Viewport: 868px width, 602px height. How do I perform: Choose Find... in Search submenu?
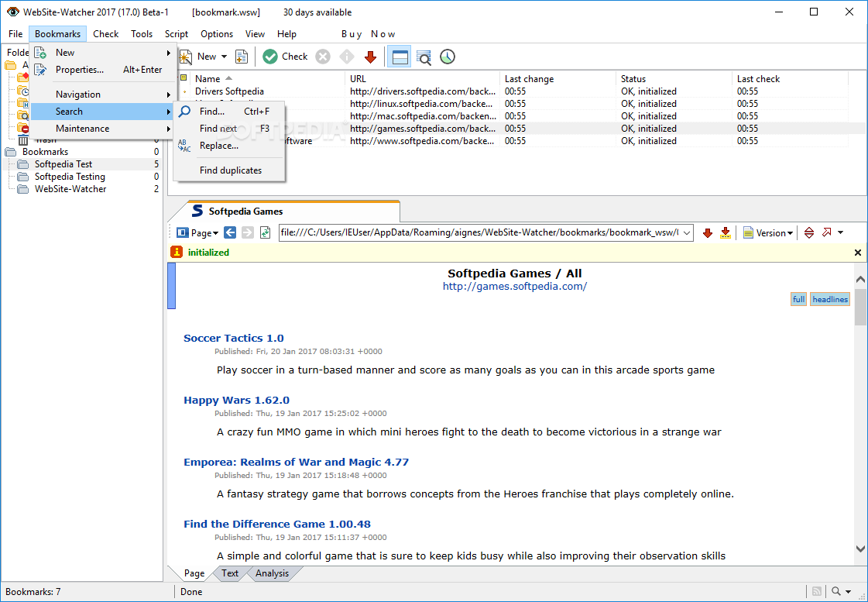tap(229, 112)
